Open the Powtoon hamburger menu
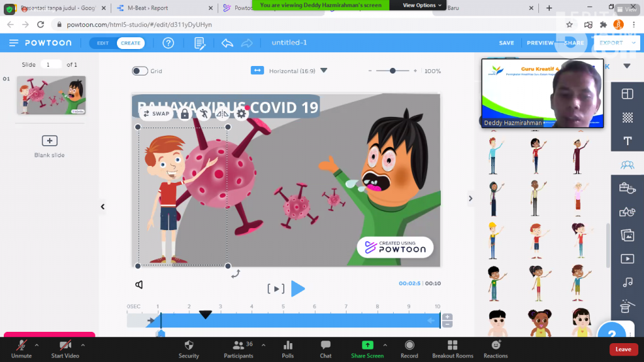Image resolution: width=644 pixels, height=362 pixels. tap(14, 43)
